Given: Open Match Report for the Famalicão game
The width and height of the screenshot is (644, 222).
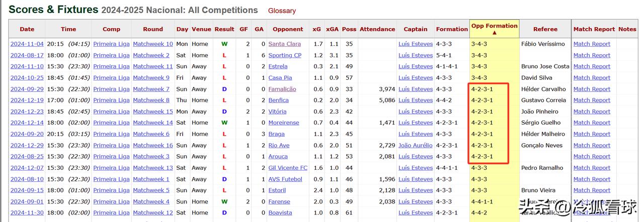Looking at the screenshot, I should click(592, 89).
